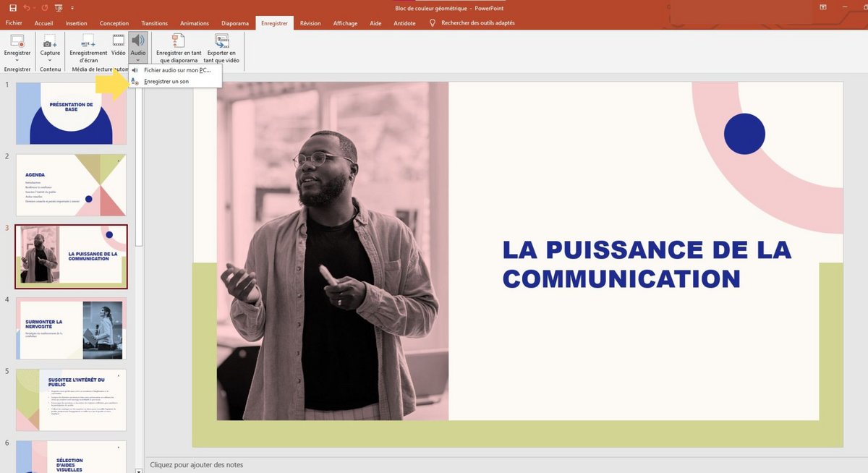Switch to the Accueil tab
Image resolution: width=868 pixels, height=473 pixels.
(43, 23)
